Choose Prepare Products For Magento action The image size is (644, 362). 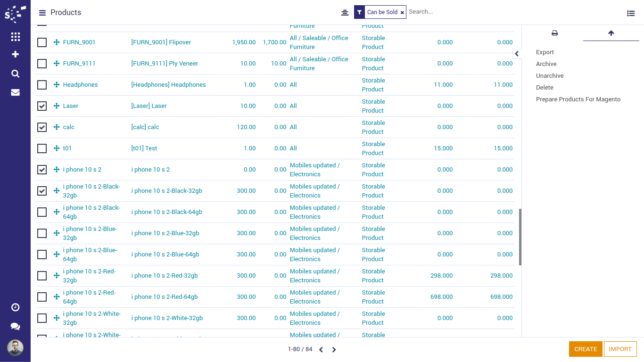point(578,99)
